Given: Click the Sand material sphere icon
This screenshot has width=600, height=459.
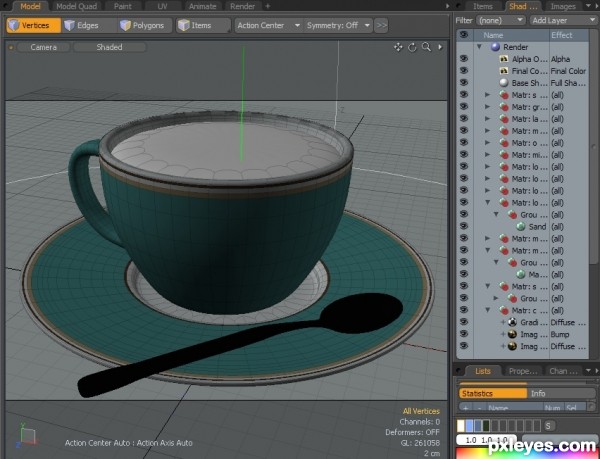Looking at the screenshot, I should coord(520,226).
